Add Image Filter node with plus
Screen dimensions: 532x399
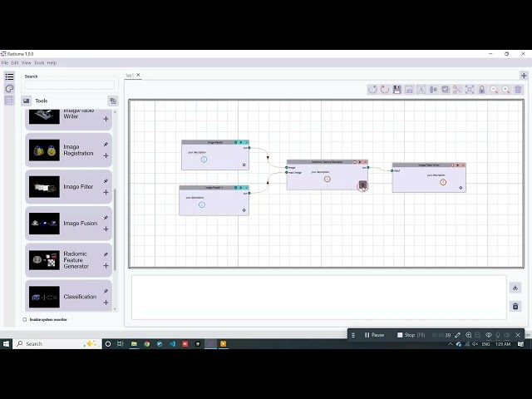pos(106,192)
